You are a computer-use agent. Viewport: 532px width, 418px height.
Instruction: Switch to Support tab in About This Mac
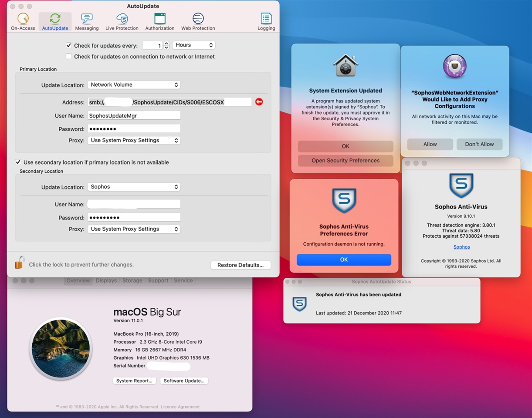(x=158, y=281)
